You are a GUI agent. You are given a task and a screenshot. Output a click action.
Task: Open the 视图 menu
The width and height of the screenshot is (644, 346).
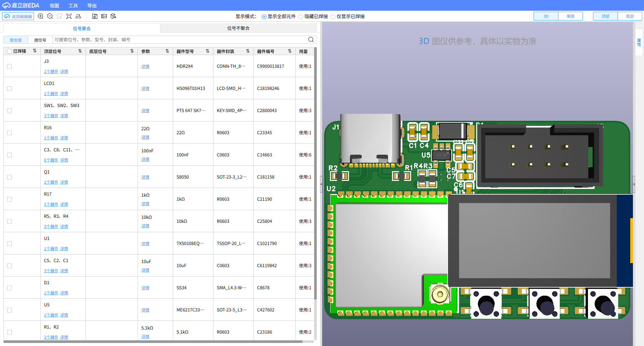pos(54,6)
